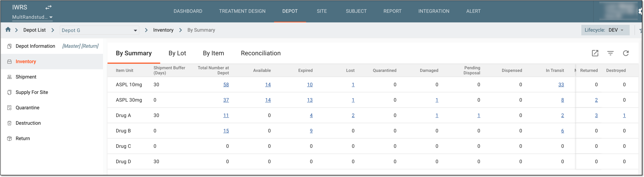Go to the DASHBOARD menu
Image resolution: width=644 pixels, height=177 pixels.
188,11
